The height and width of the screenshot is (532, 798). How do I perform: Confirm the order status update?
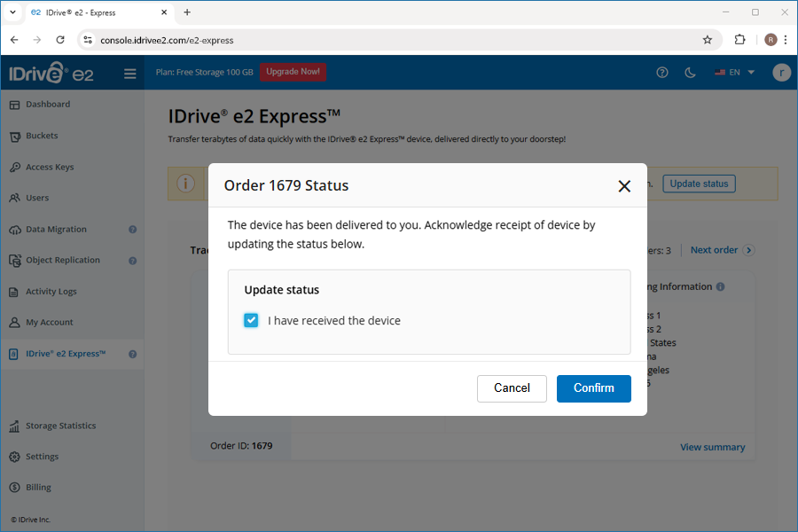(593, 388)
